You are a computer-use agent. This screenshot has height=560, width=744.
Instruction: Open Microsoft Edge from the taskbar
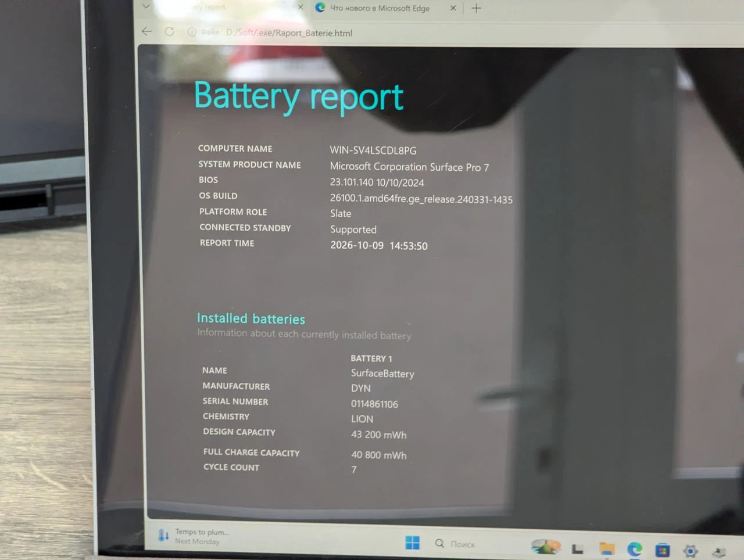pos(635,549)
